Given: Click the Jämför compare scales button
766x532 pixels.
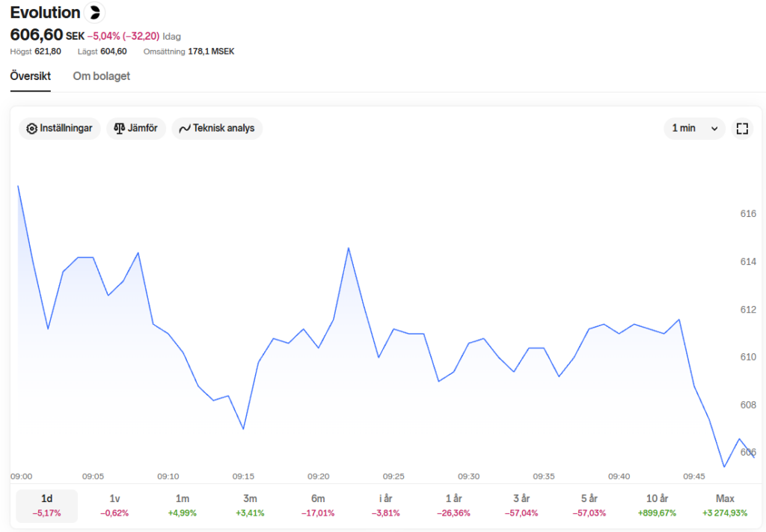Looking at the screenshot, I should (x=136, y=129).
